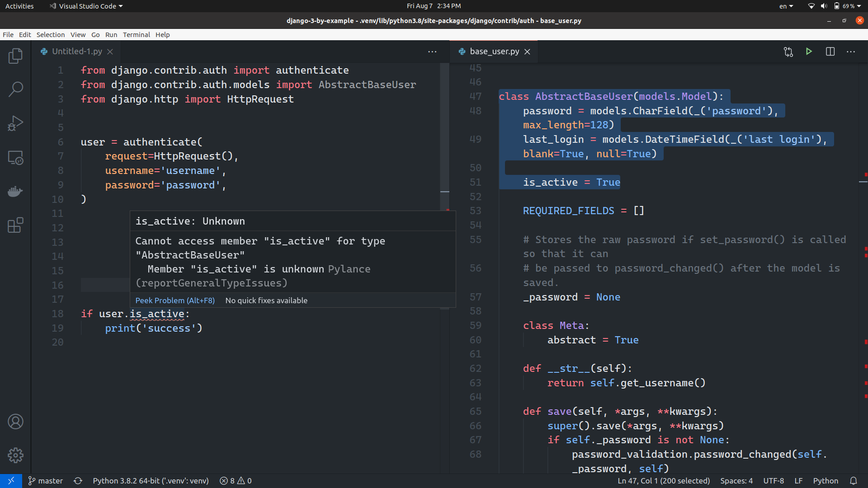Image resolution: width=868 pixels, height=488 pixels.
Task: Open the Search view in activity bar
Action: tap(15, 89)
